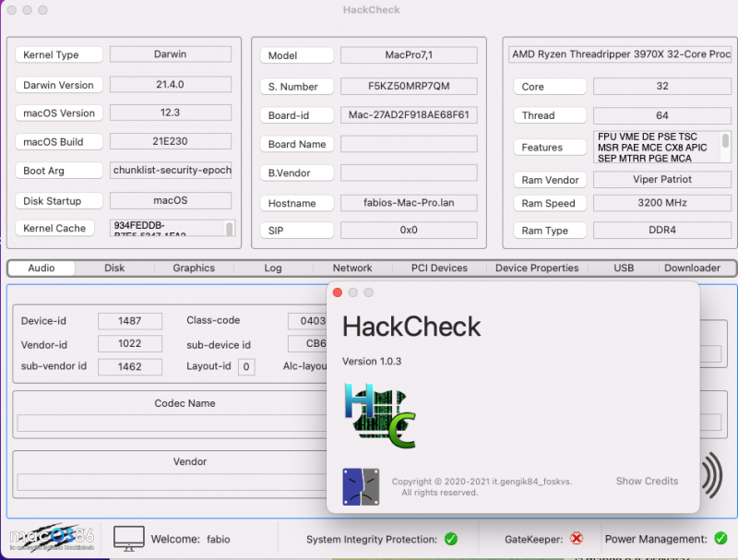Click the HackCheck logo in About dialog
738x560 pixels.
click(x=379, y=415)
